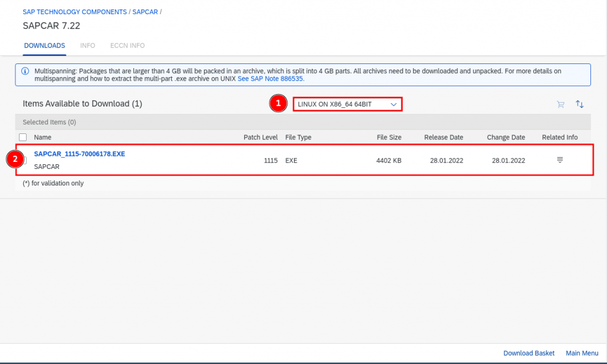Open Related Info icon for SAPCAR file
The width and height of the screenshot is (607, 364).
click(560, 160)
